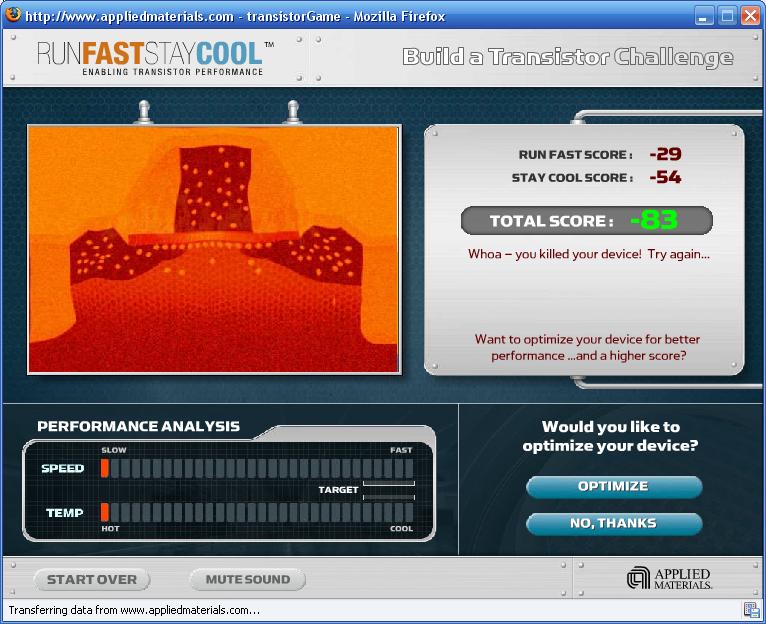The height and width of the screenshot is (624, 766).
Task: Click the status bar security icon
Action: (751, 610)
